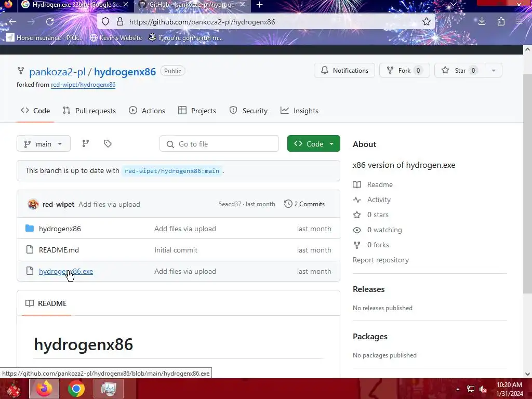
Task: Open the Start button ornament icon
Action: coord(13,389)
